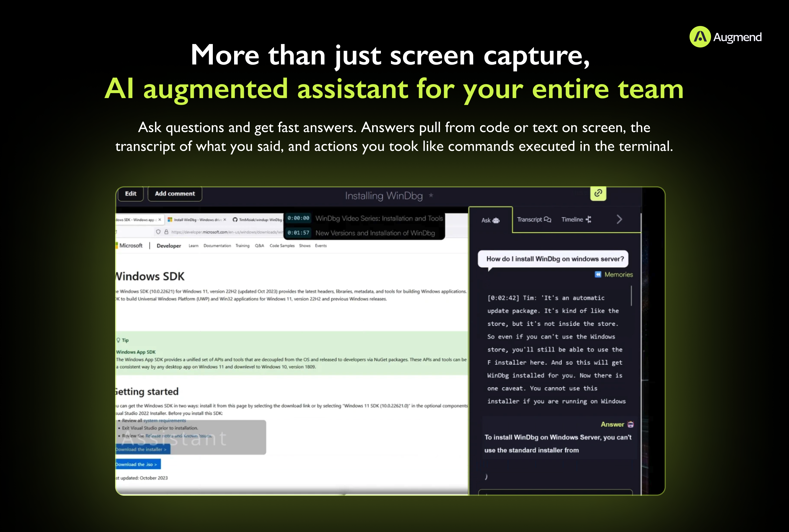Expand more tabs with right chevron
Viewport: 789px width, 532px height.
[619, 219]
